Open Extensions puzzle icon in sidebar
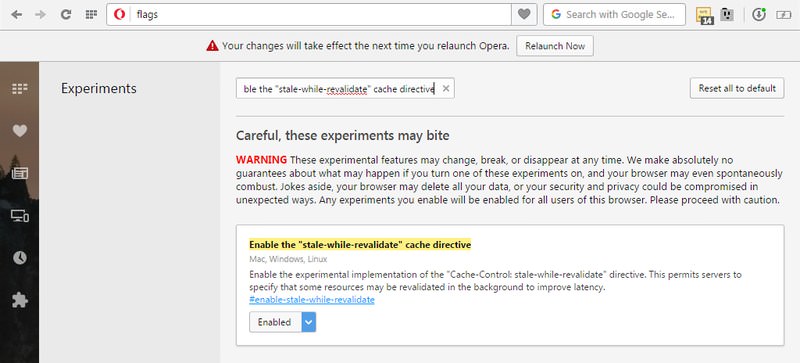The height and width of the screenshot is (363, 800). (x=19, y=299)
